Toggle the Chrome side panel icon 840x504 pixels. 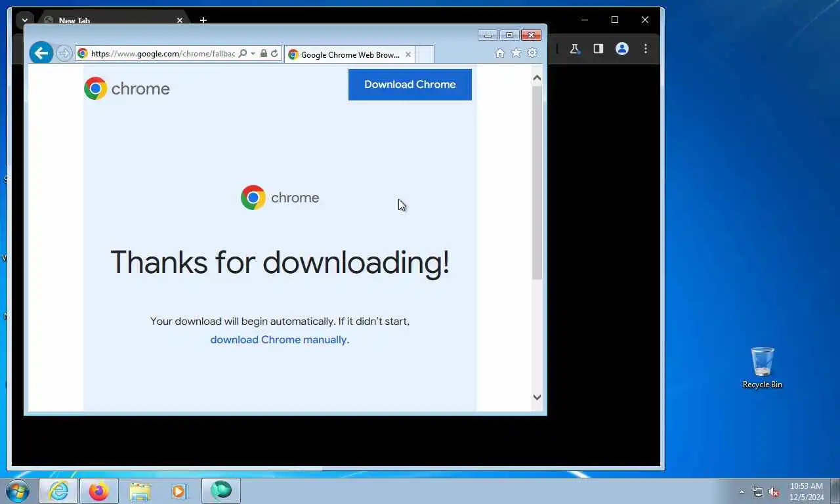(x=598, y=49)
